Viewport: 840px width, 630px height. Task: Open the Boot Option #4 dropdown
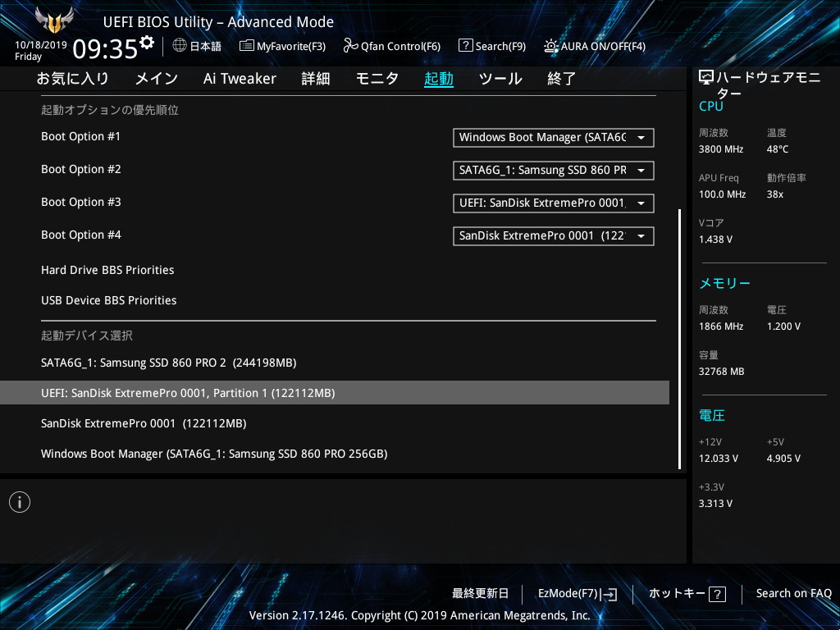tap(554, 235)
